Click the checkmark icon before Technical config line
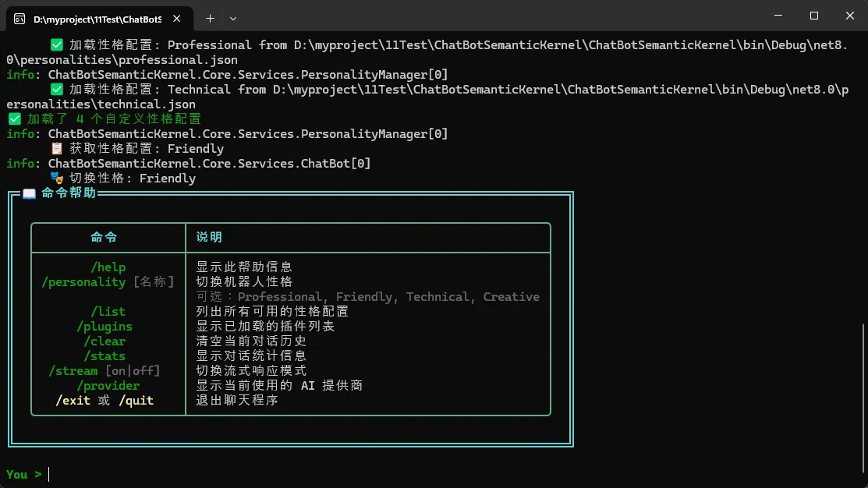 pos(57,90)
